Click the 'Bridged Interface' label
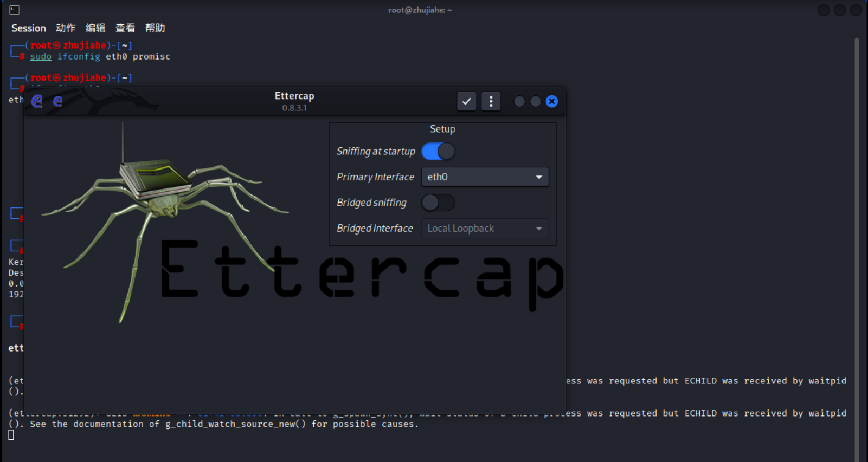 [375, 229]
